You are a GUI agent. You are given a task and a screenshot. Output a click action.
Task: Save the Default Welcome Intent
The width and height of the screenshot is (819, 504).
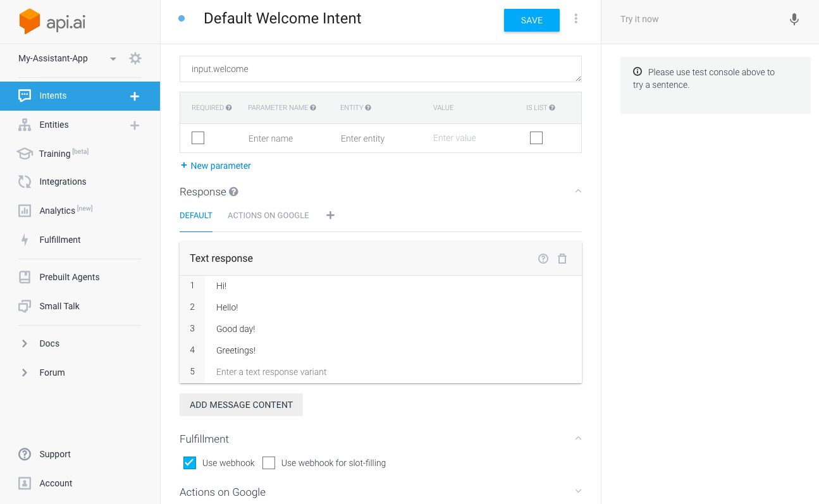[531, 20]
